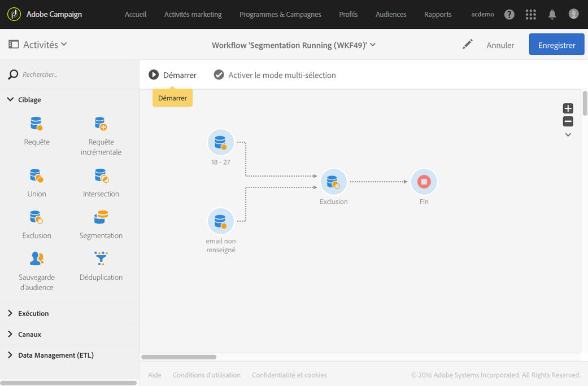Screen dimensions: 588x386
Task: Pick the Union activity icon
Action: coord(36,176)
